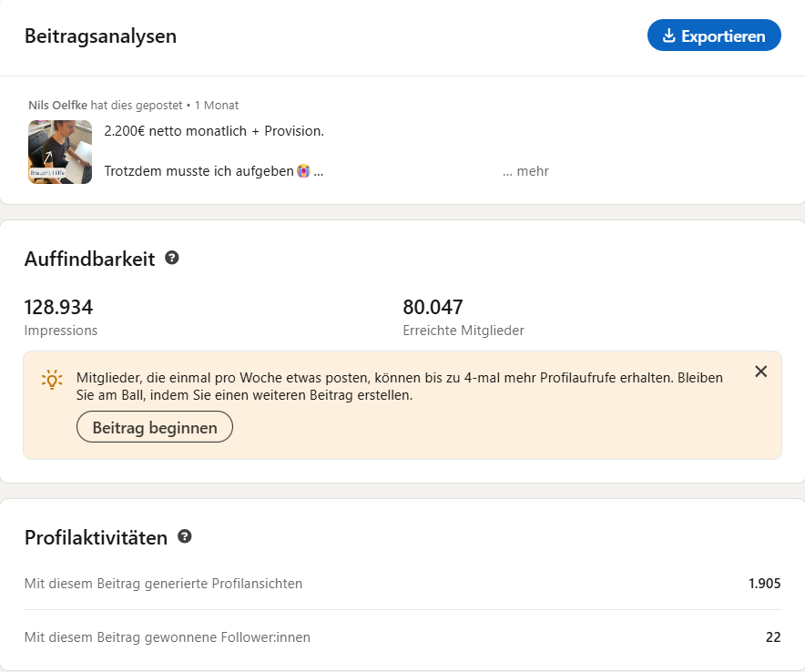The height and width of the screenshot is (672, 805).
Task: Select the 128.934 Impressions figure
Action: click(x=58, y=308)
